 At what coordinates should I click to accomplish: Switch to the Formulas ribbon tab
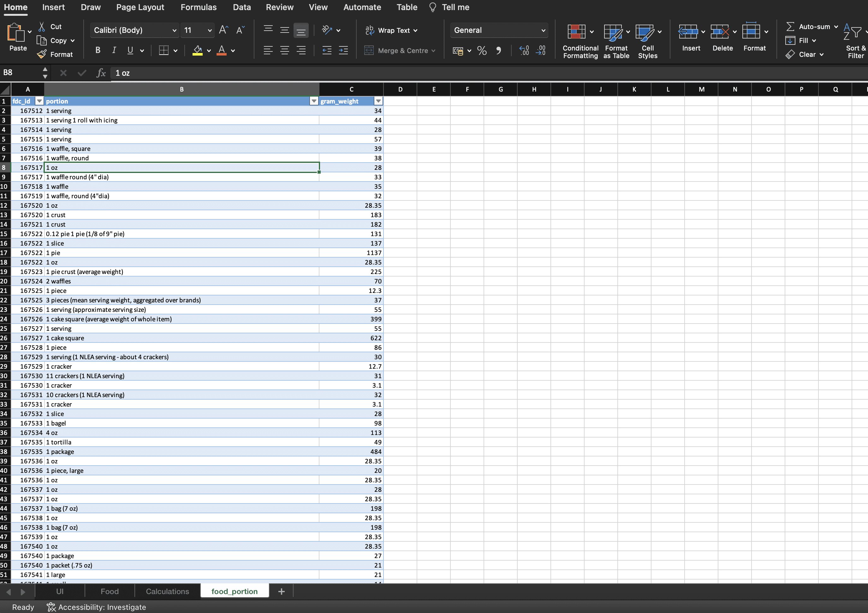click(199, 7)
